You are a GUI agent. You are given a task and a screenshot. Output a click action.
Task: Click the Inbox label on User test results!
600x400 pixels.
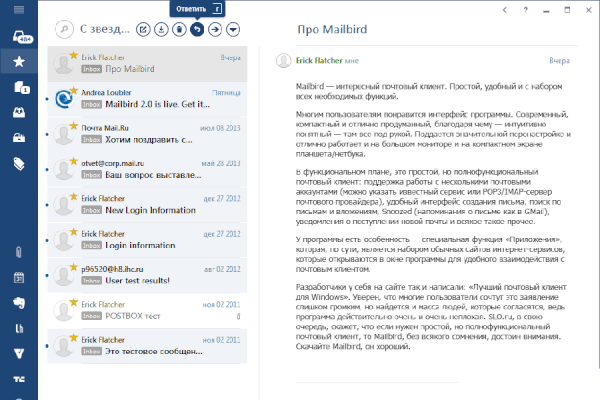(x=91, y=281)
